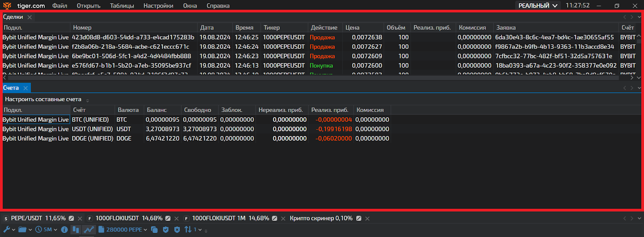Sort by the Цена column header
Image resolution: width=644 pixels, height=237 pixels.
coord(352,27)
